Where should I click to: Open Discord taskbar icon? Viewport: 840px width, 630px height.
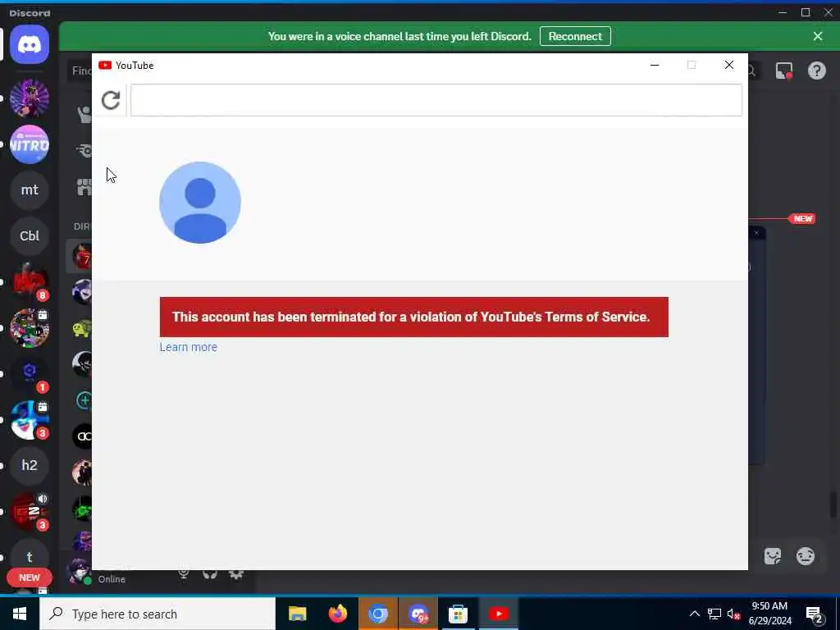tap(418, 614)
